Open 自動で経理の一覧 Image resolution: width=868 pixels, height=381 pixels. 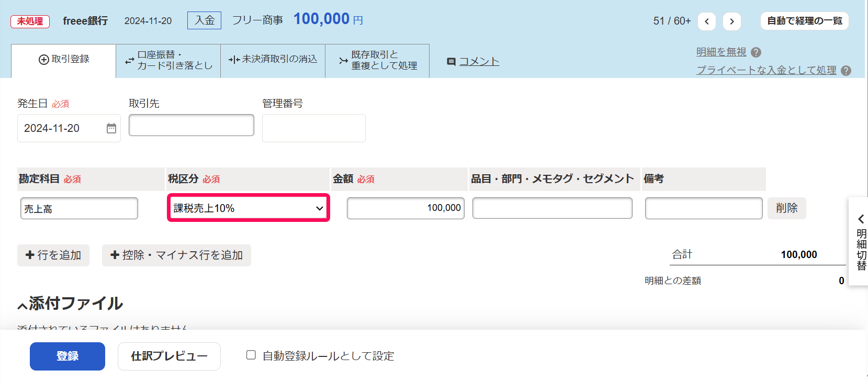pyautogui.click(x=805, y=21)
